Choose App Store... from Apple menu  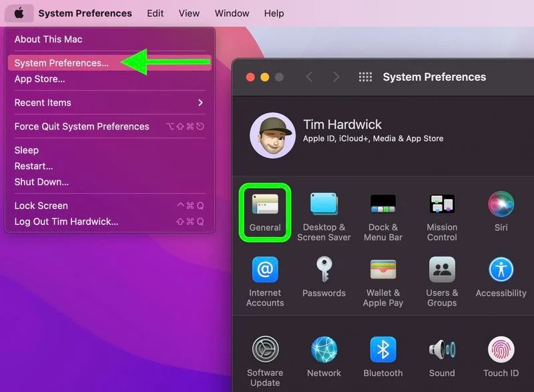click(x=109, y=79)
